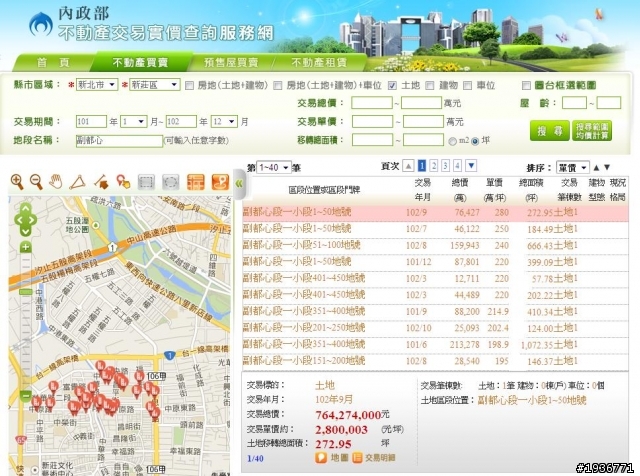The height and width of the screenshot is (476, 640).
Task: Open the 新莊區 district dropdown
Action: tap(155, 85)
